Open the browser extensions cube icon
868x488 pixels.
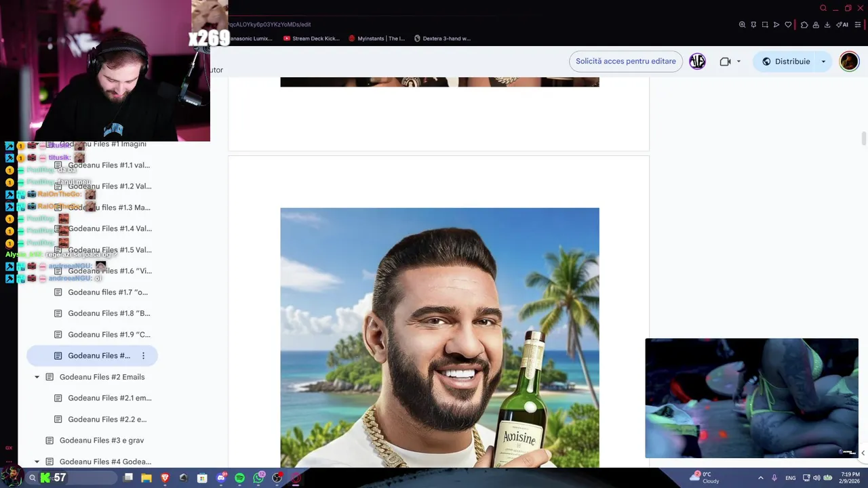[x=804, y=24]
